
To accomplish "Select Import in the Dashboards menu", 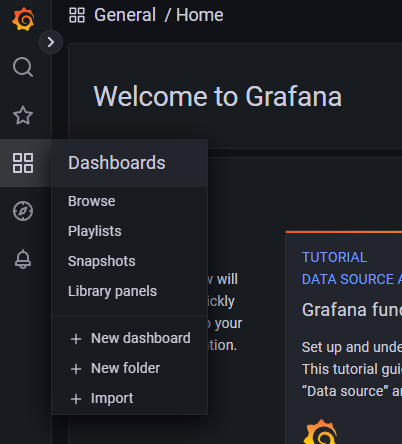I will (x=112, y=398).
